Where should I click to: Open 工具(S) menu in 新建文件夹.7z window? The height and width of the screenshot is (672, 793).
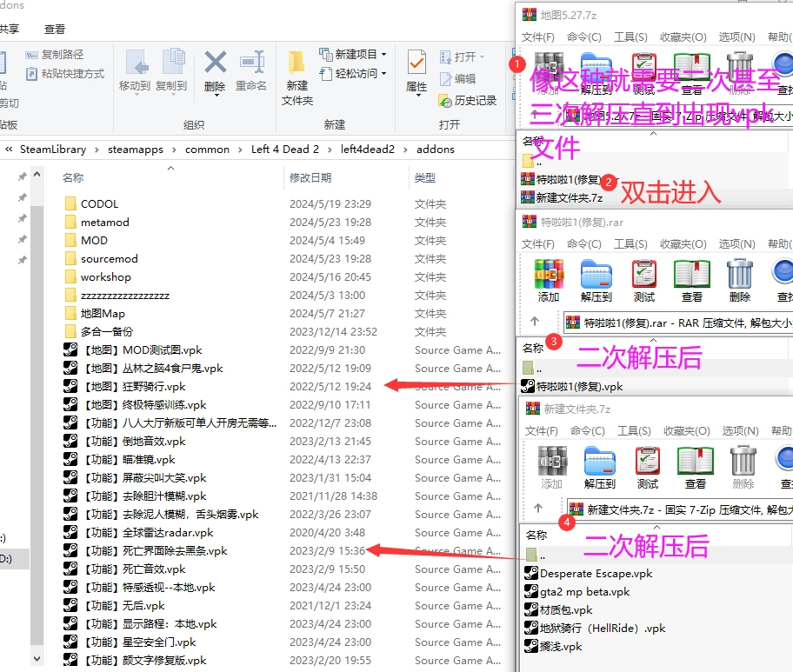630,430
